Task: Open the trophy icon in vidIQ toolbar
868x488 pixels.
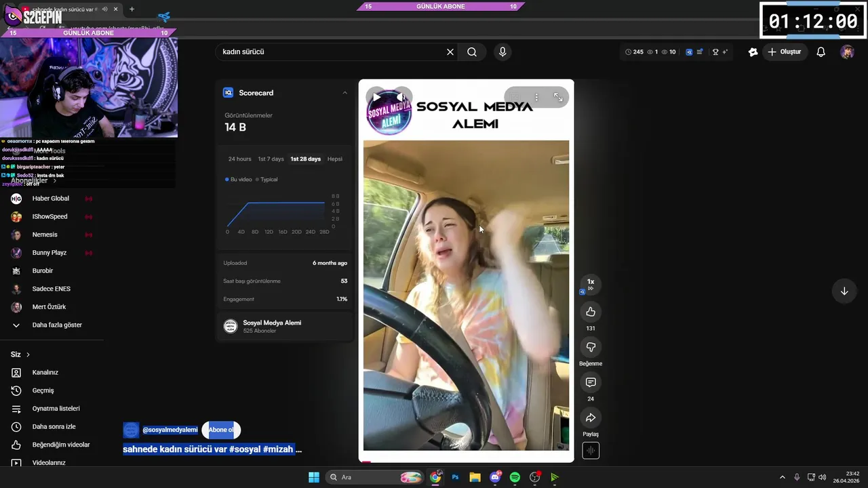Action: pos(715,52)
